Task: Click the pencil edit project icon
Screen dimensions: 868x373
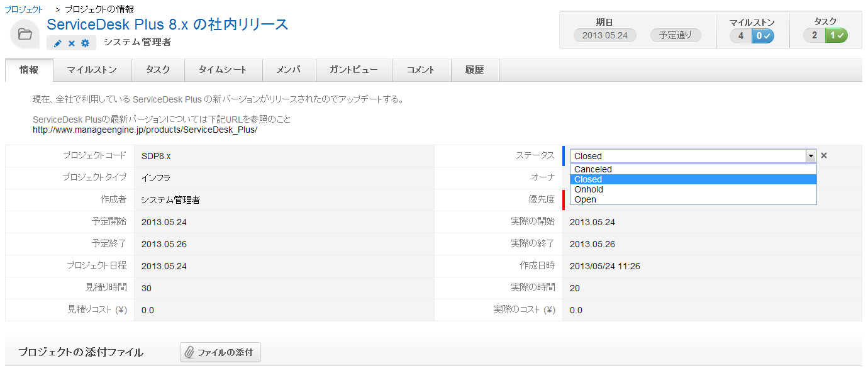Action: [58, 43]
